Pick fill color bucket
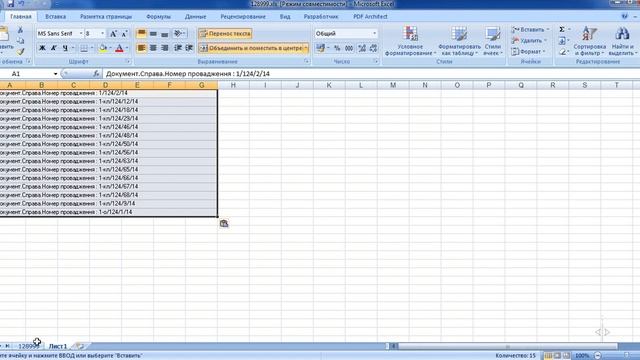Image resolution: width=640 pixels, height=360 pixels. [103, 48]
